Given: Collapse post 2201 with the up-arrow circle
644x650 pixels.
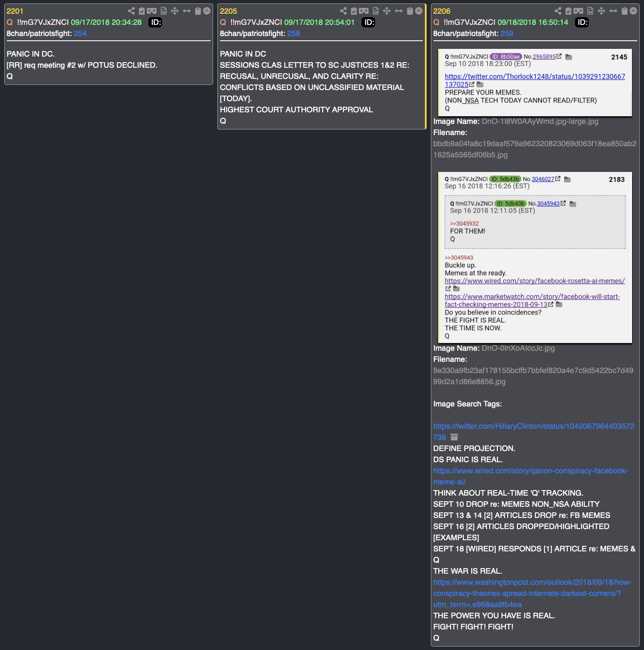Looking at the screenshot, I should pos(207,11).
